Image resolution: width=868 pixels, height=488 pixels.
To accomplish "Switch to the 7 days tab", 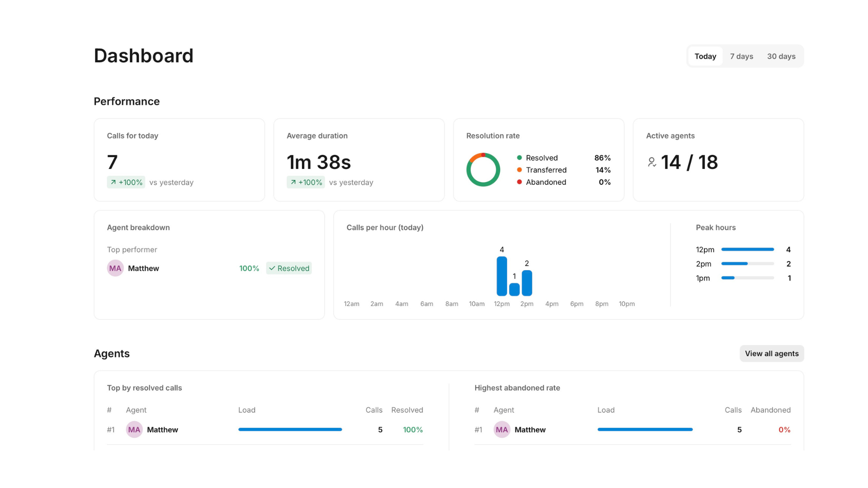I will point(741,56).
